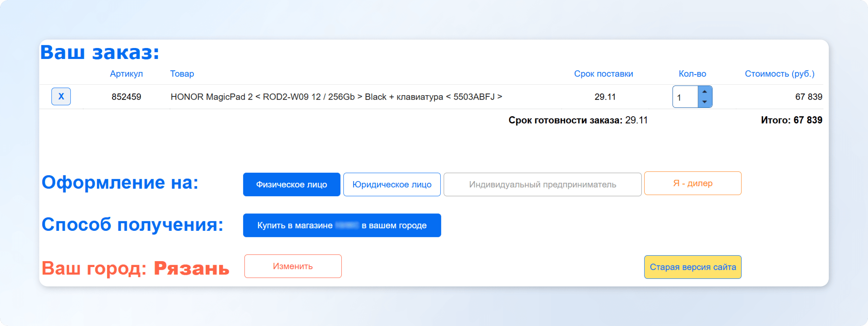Image resolution: width=868 pixels, height=326 pixels.
Task: Change city by clicking Изменить
Action: point(292,266)
